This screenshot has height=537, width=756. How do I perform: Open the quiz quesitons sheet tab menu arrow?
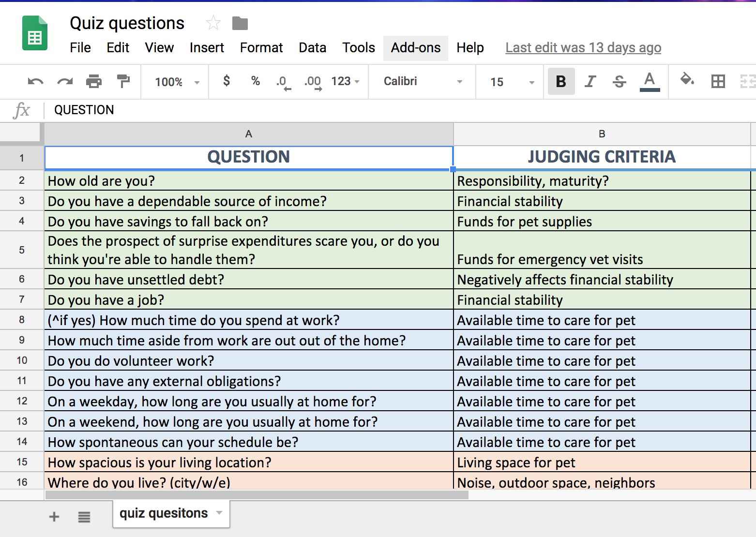[219, 513]
